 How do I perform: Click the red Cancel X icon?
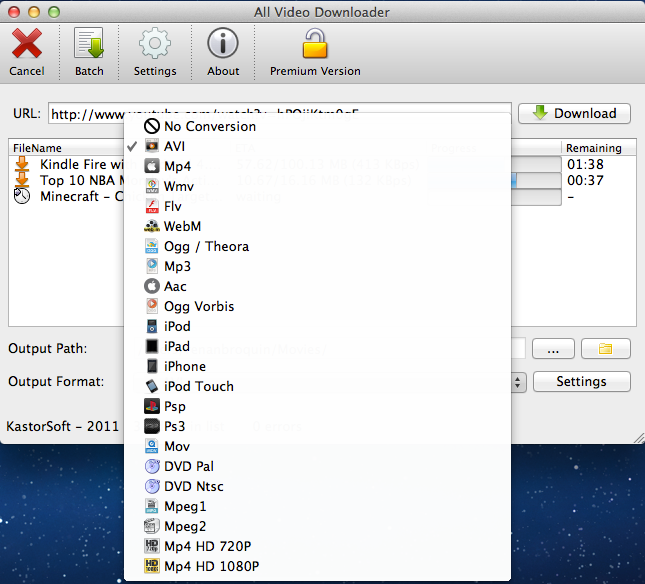pos(27,43)
